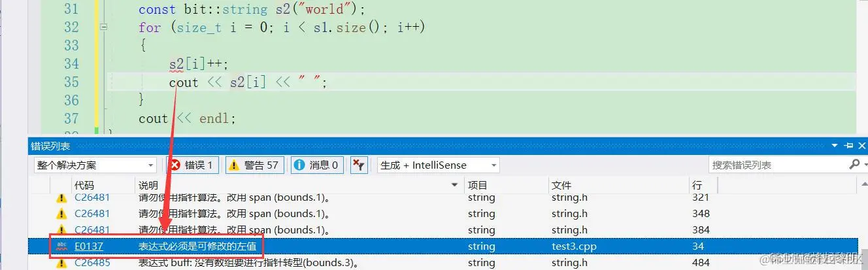Open the 整个解决方案 scope dropdown
The width and height of the screenshot is (868, 270).
coord(95,165)
